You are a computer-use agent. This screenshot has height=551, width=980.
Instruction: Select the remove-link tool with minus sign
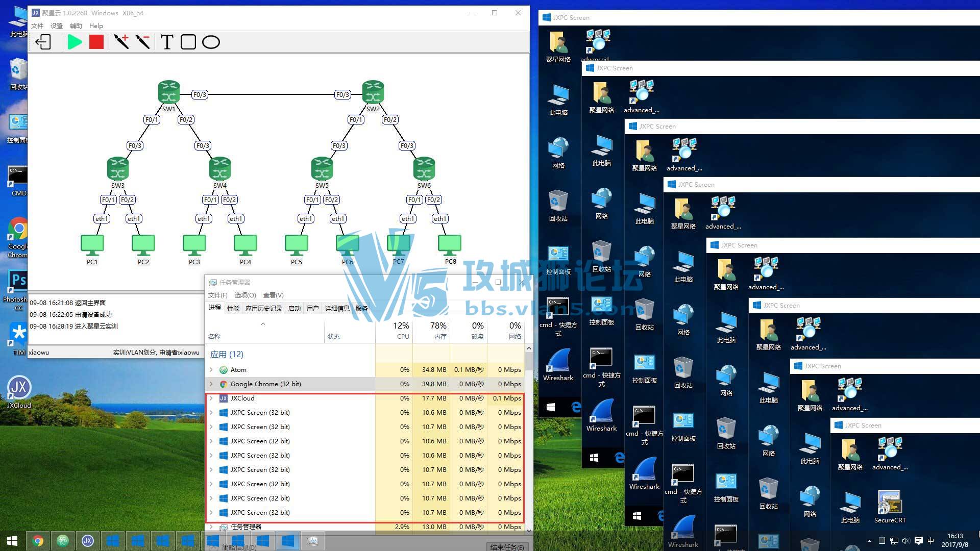coord(143,42)
